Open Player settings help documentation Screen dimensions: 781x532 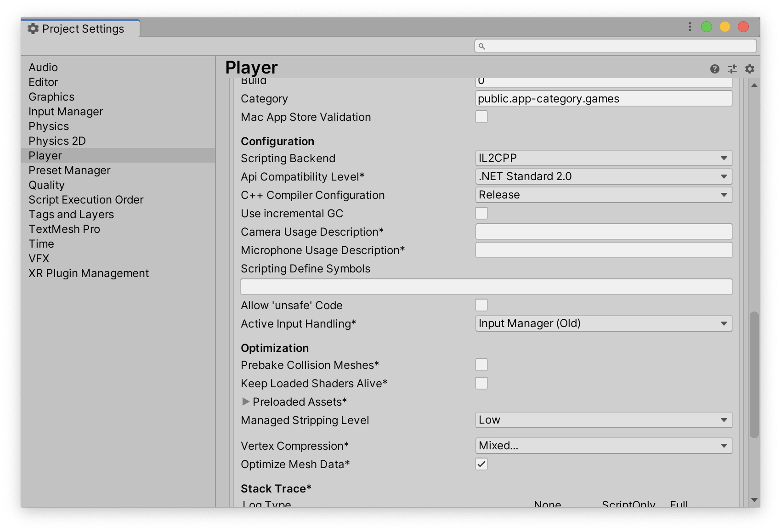(715, 68)
